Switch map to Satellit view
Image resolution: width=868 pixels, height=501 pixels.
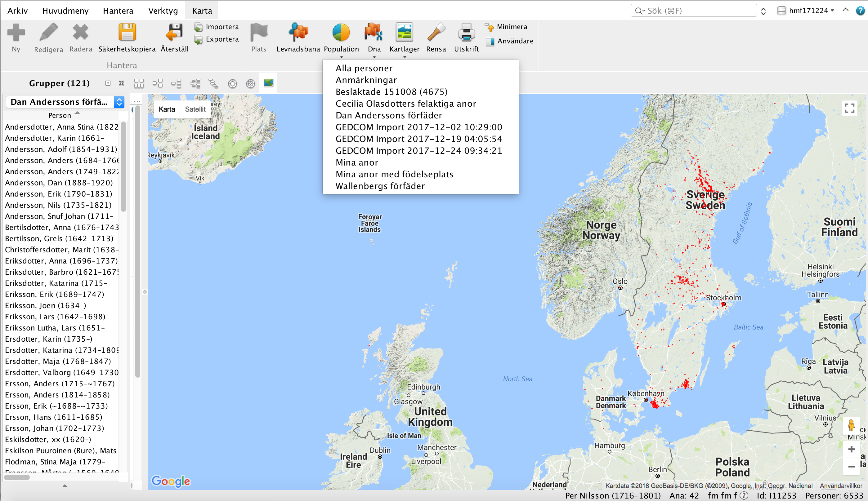tap(195, 109)
